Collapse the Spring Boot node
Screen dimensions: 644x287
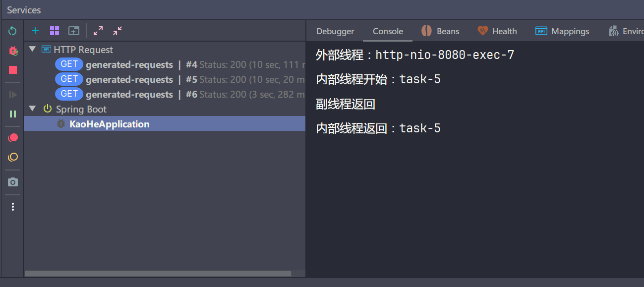coord(32,109)
